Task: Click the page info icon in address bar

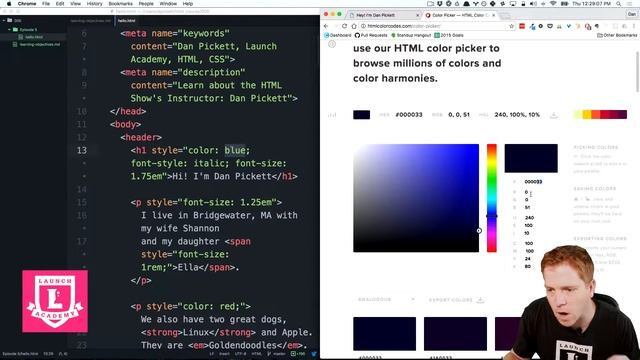Action: [x=363, y=26]
